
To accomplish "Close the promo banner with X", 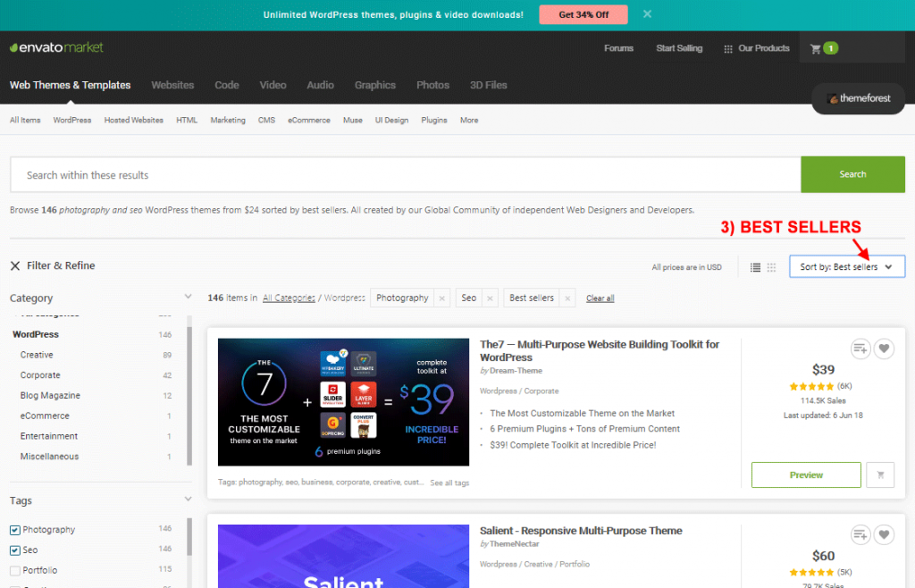I will coord(647,14).
